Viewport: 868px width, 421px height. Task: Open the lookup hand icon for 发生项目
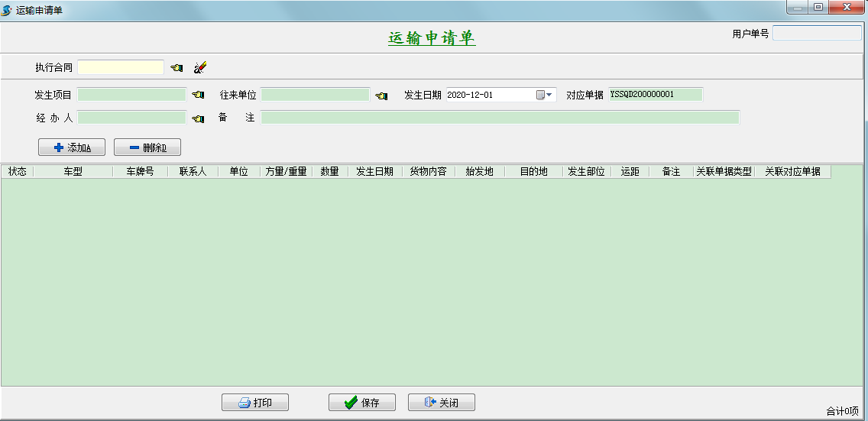pos(198,96)
